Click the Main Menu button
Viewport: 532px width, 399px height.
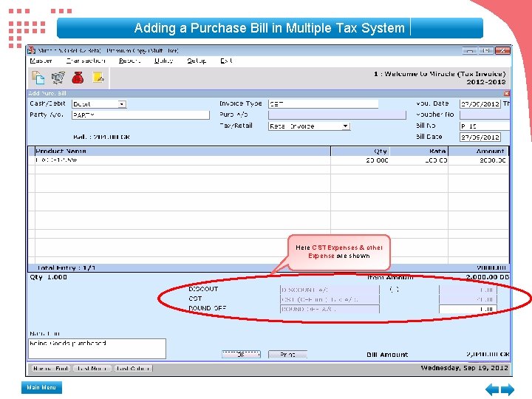click(41, 387)
